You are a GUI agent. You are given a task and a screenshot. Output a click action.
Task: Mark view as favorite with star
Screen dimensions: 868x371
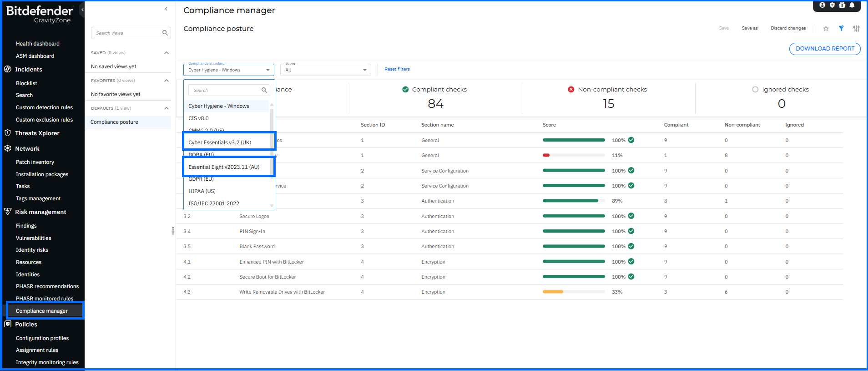tap(826, 29)
